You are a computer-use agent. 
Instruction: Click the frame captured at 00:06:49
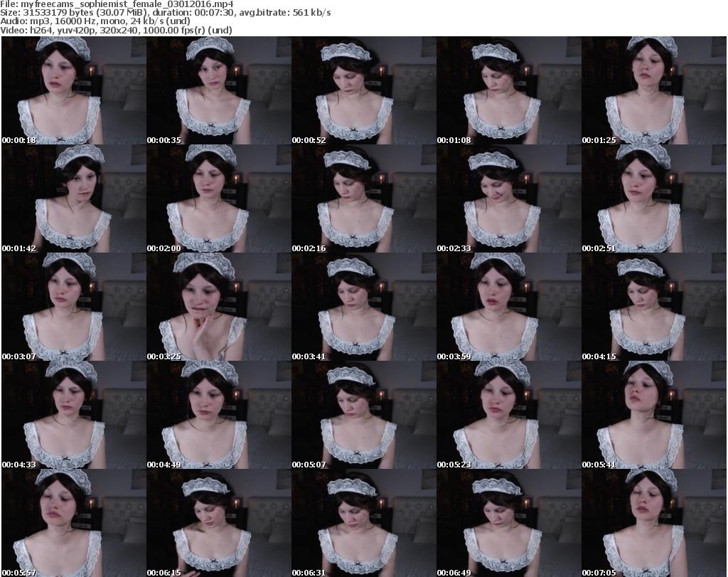coord(509,523)
